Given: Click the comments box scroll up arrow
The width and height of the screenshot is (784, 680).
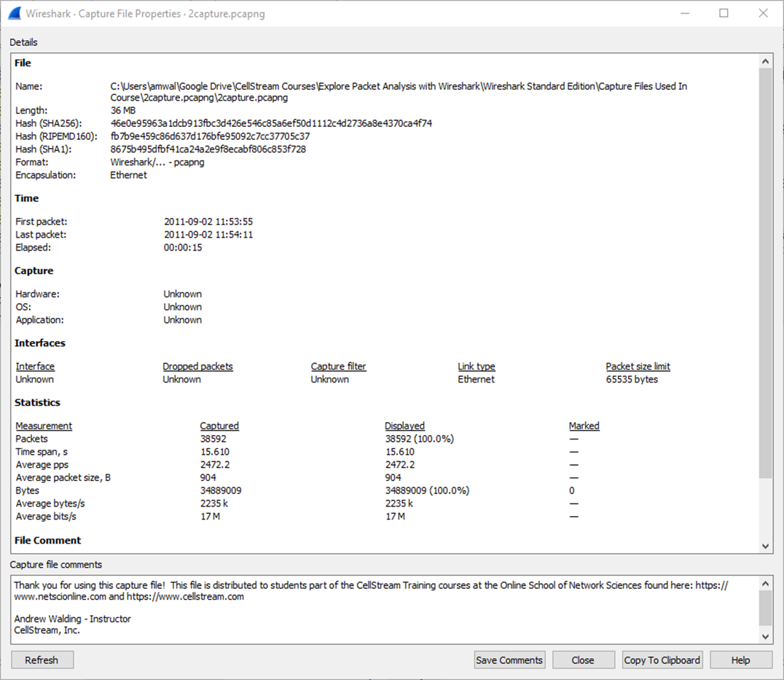Looking at the screenshot, I should point(765,584).
